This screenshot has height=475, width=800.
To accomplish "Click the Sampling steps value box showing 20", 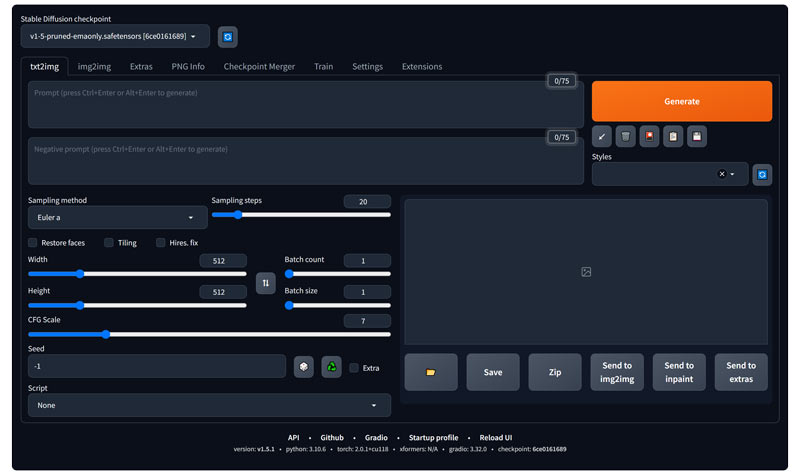I will [367, 202].
